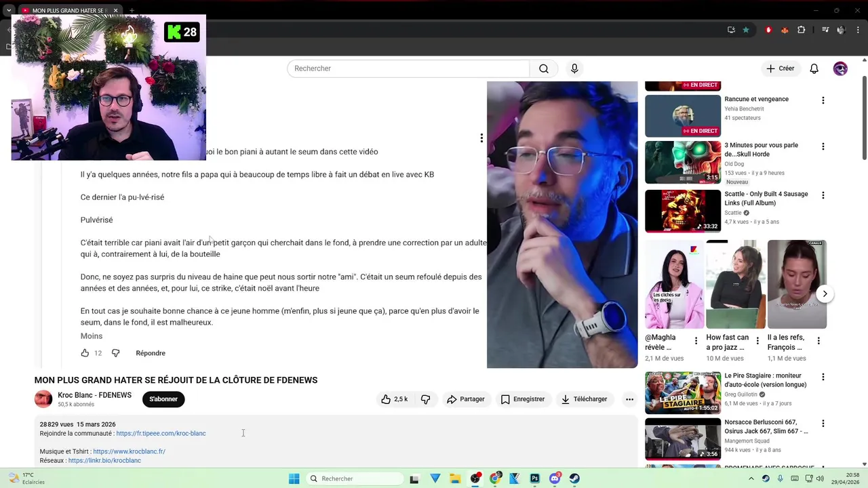Viewport: 868px width, 488px height.
Task: Open the Chrome three-dot menu
Action: [x=857, y=30]
